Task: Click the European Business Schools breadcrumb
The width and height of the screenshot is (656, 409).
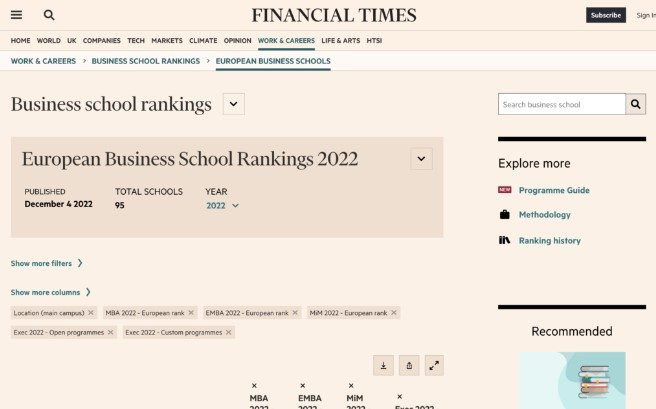Action: click(273, 61)
